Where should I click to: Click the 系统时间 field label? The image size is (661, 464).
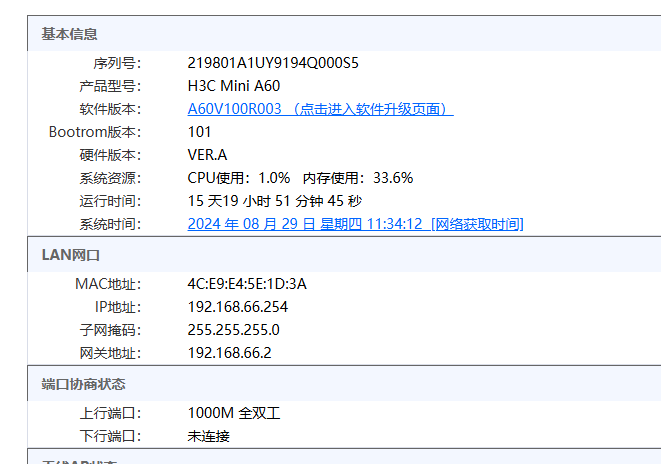pyautogui.click(x=110, y=224)
